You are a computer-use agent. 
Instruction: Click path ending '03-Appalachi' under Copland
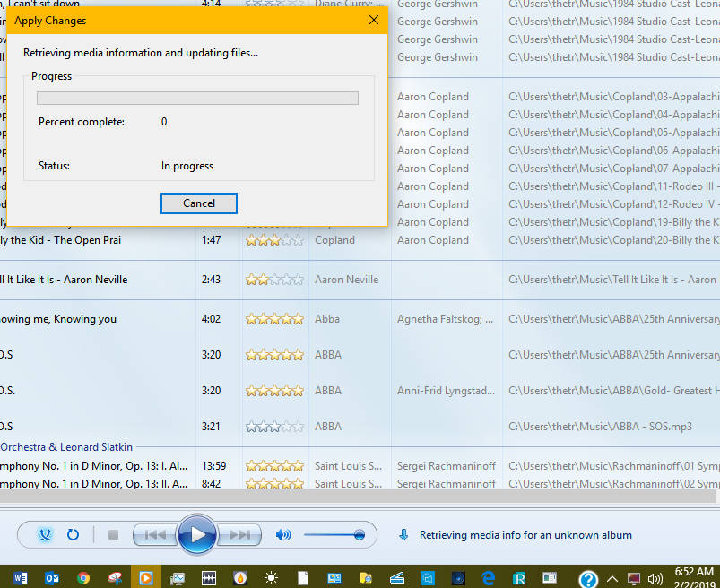pyautogui.click(x=614, y=97)
